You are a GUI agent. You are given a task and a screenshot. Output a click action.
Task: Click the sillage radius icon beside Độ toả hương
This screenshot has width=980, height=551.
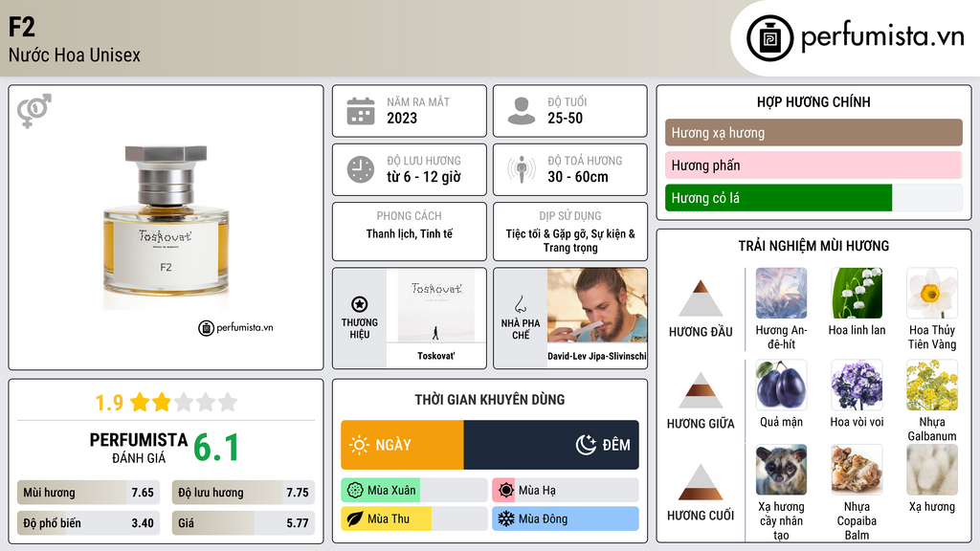522,169
